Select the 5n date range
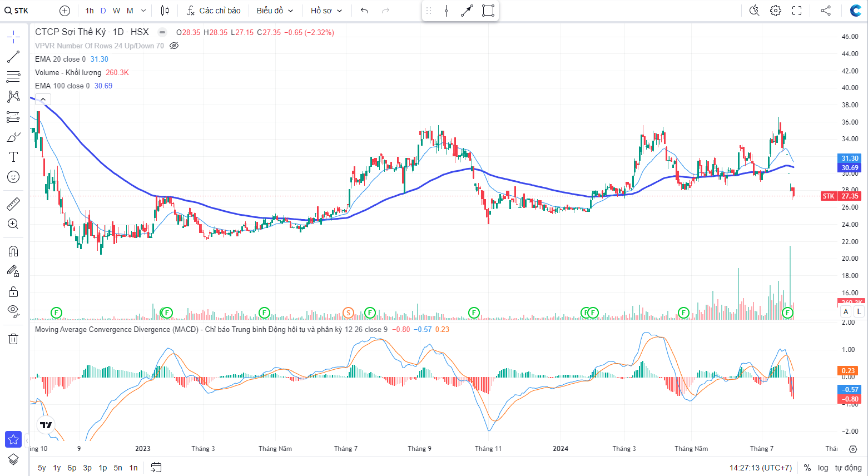This screenshot has width=868, height=476. [x=118, y=468]
